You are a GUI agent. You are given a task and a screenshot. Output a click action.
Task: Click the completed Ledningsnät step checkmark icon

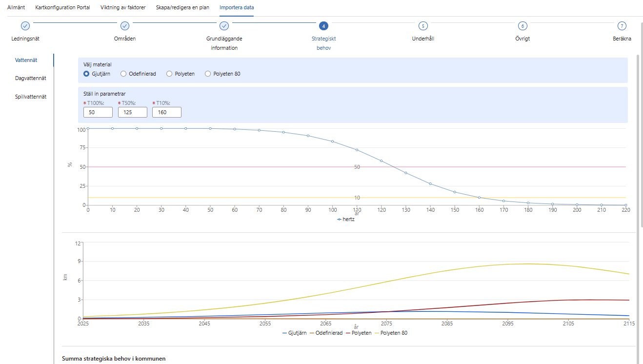tap(25, 26)
